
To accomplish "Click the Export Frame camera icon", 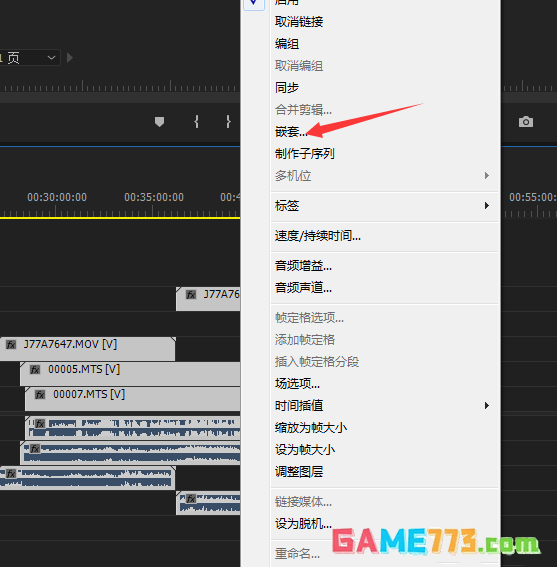I will tap(526, 122).
